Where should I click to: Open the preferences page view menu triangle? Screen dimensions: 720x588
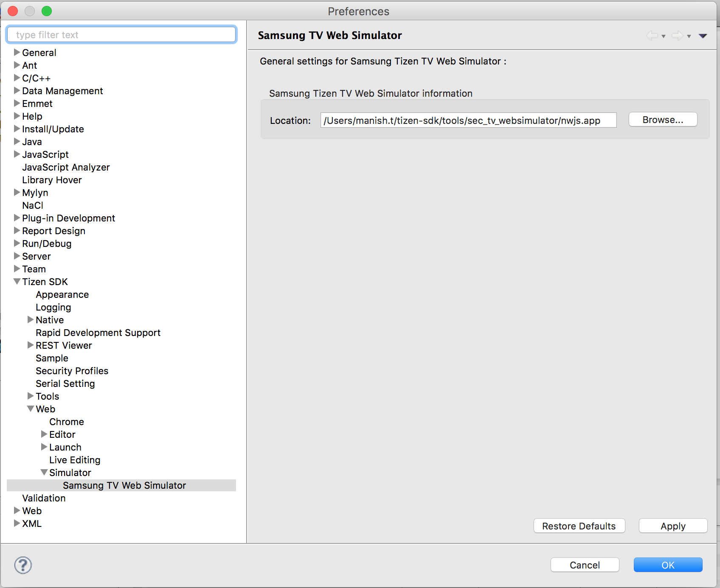tap(703, 36)
